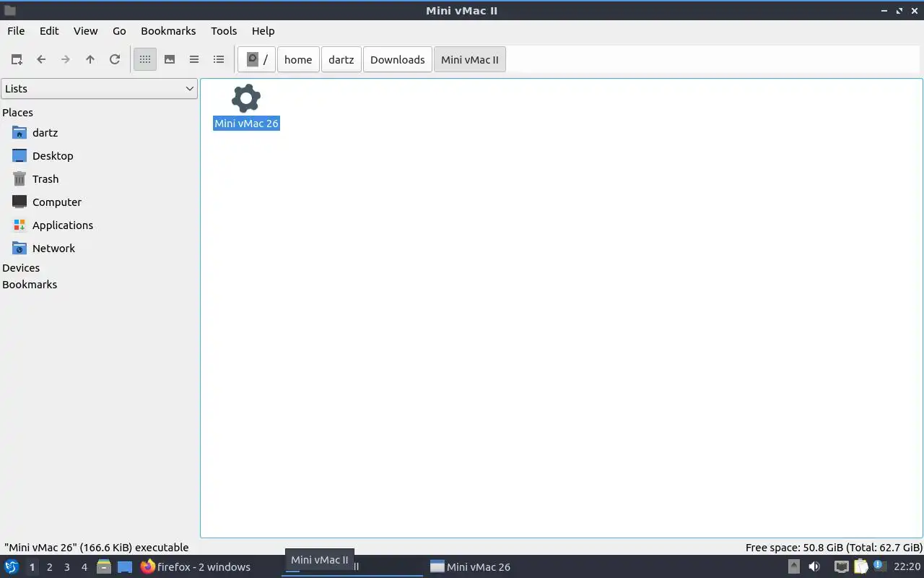Jump to dartz in the path bar

[341, 59]
